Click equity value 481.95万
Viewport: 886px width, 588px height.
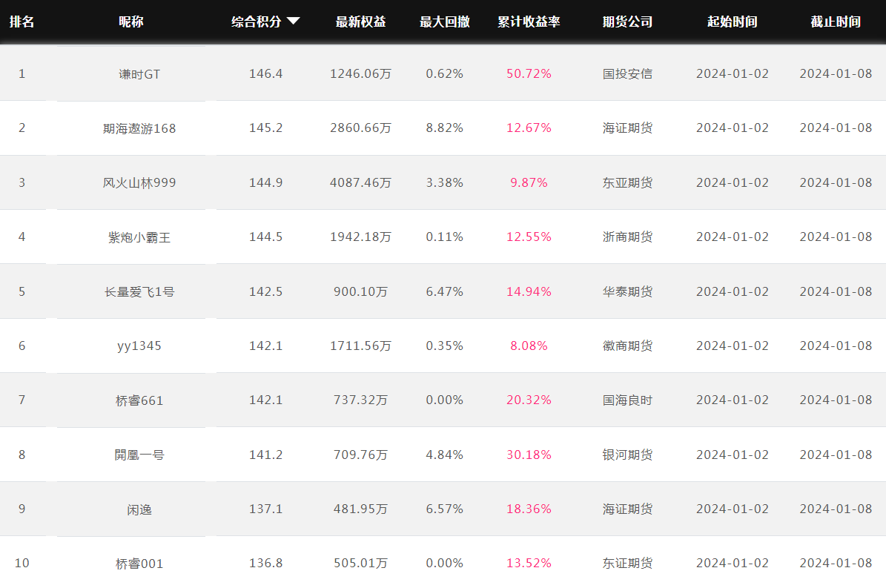[360, 509]
